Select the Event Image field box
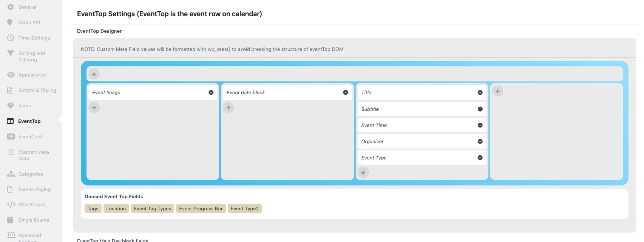 pyautogui.click(x=153, y=92)
